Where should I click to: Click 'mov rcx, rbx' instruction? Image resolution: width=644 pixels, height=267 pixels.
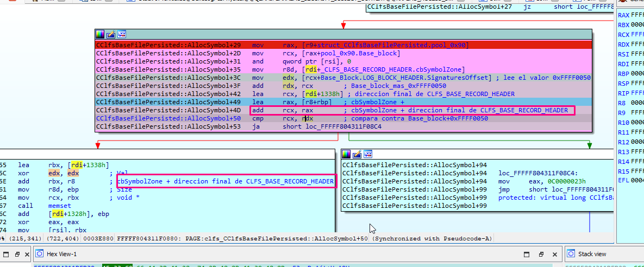tap(49, 198)
